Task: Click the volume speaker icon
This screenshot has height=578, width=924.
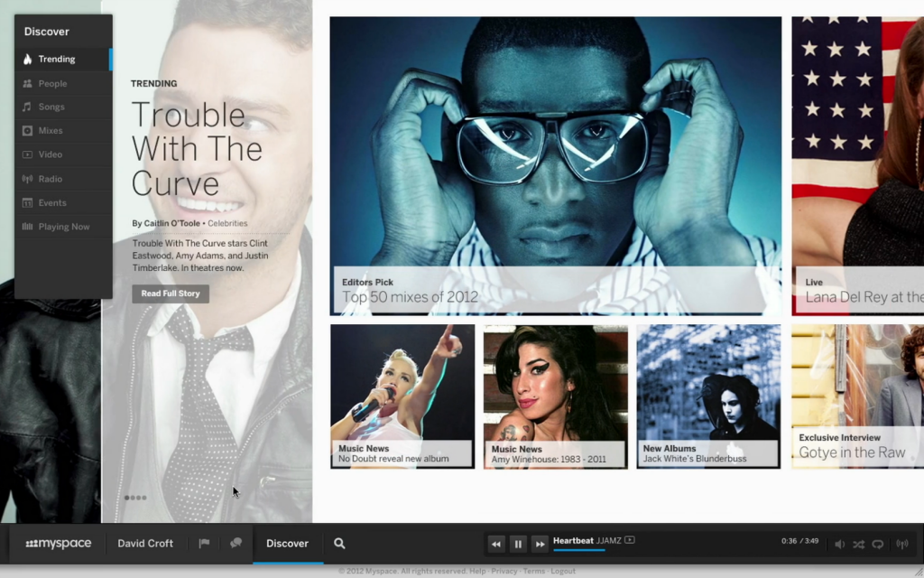Action: (840, 544)
